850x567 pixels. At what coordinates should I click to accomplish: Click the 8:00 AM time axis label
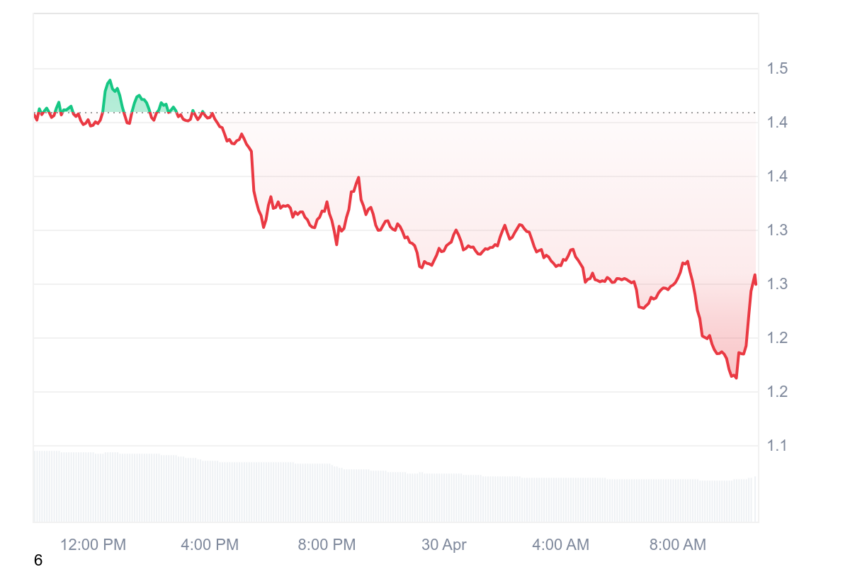(x=678, y=544)
